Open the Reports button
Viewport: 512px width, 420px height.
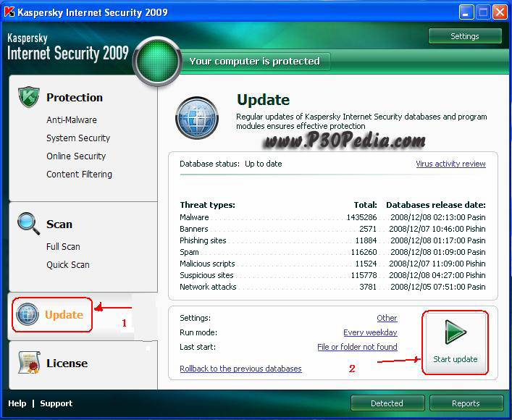pos(466,403)
